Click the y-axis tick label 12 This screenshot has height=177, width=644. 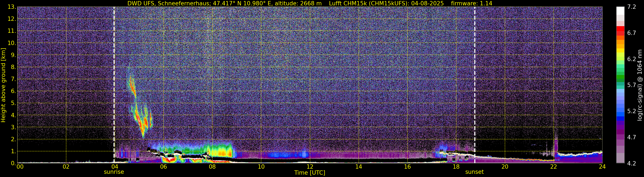pos(11,19)
